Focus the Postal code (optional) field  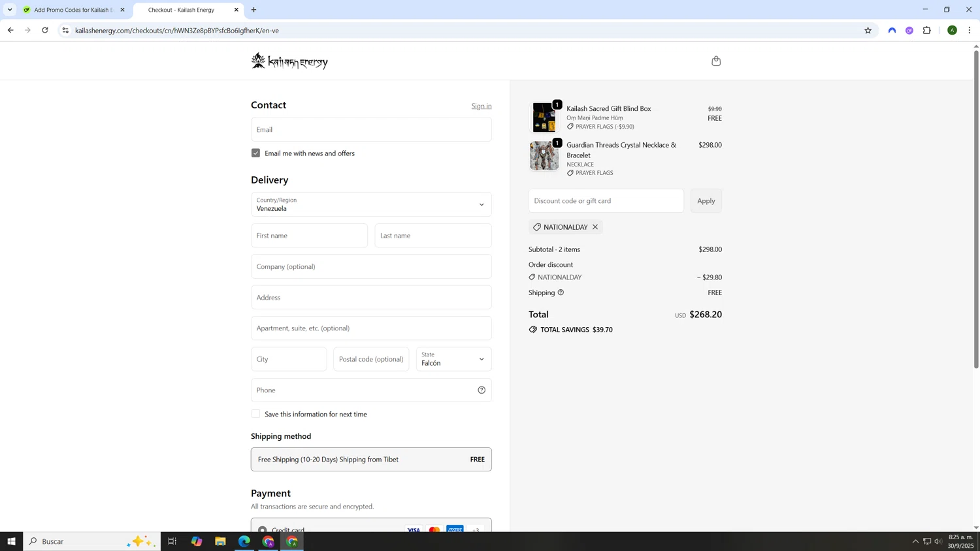coord(371,359)
